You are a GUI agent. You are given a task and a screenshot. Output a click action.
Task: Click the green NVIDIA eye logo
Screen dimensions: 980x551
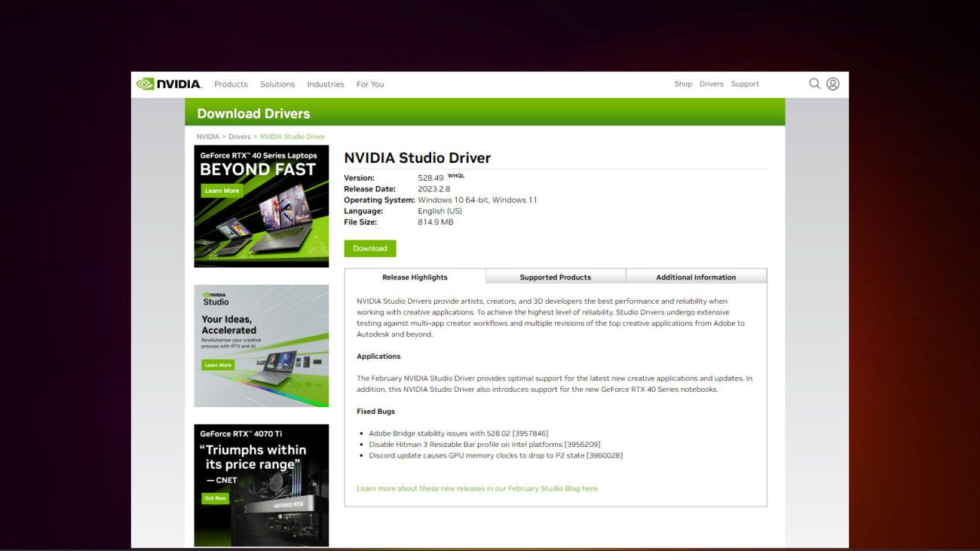point(146,83)
